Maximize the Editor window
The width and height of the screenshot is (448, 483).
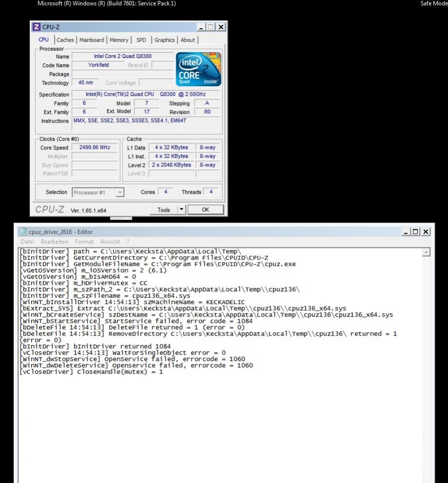click(415, 232)
